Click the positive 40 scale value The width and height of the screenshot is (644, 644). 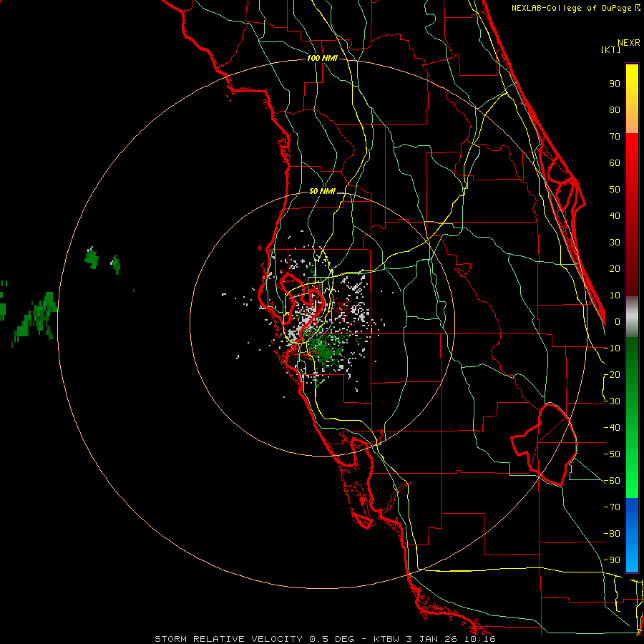pyautogui.click(x=615, y=215)
